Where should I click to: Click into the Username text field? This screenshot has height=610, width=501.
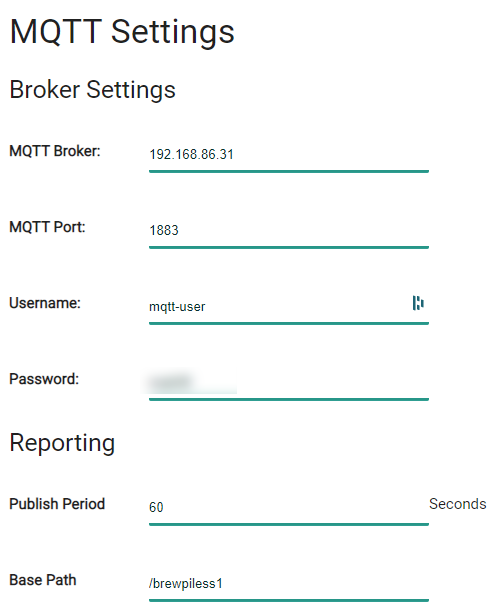point(289,307)
